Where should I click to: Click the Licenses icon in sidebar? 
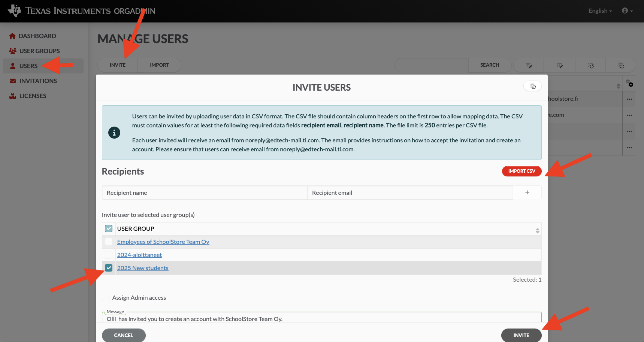(13, 96)
